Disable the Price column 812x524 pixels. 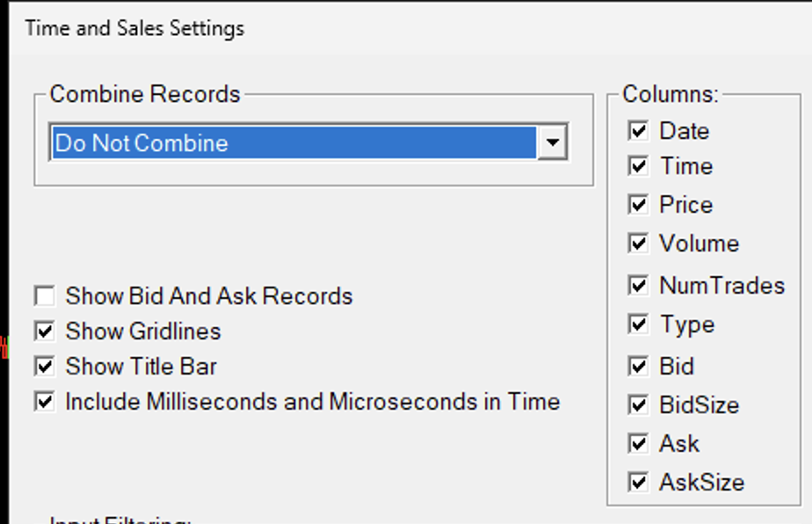639,205
